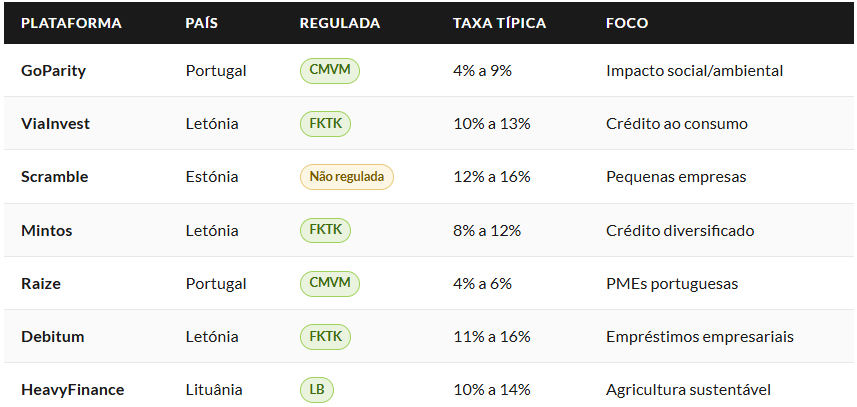Click the FKTK badge in Debitum row

pyautogui.click(x=325, y=337)
